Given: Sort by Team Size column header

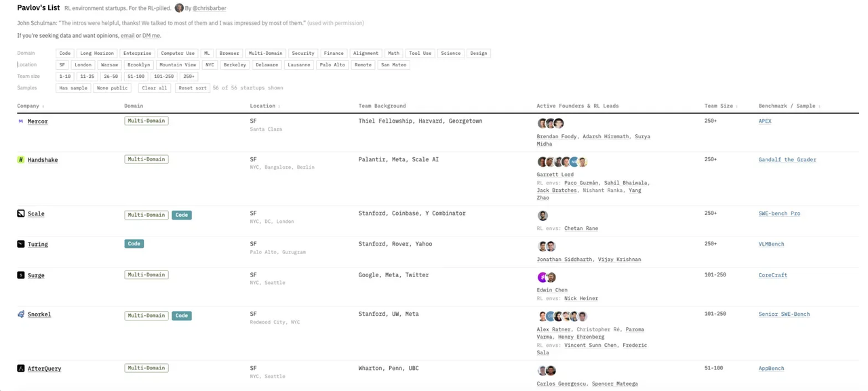Looking at the screenshot, I should [721, 106].
